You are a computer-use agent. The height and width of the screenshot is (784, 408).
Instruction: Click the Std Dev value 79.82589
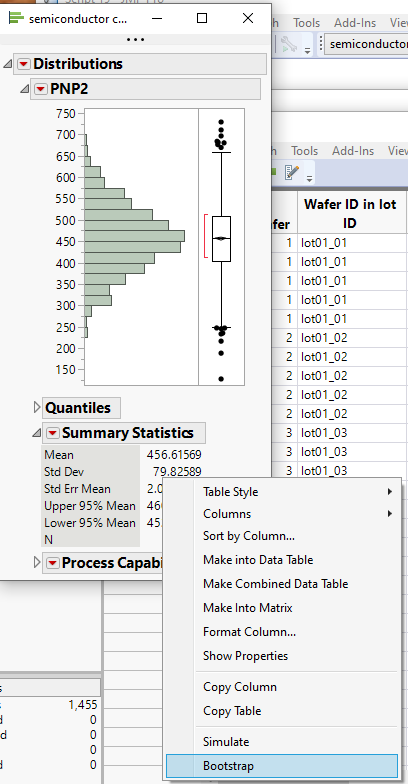click(177, 472)
